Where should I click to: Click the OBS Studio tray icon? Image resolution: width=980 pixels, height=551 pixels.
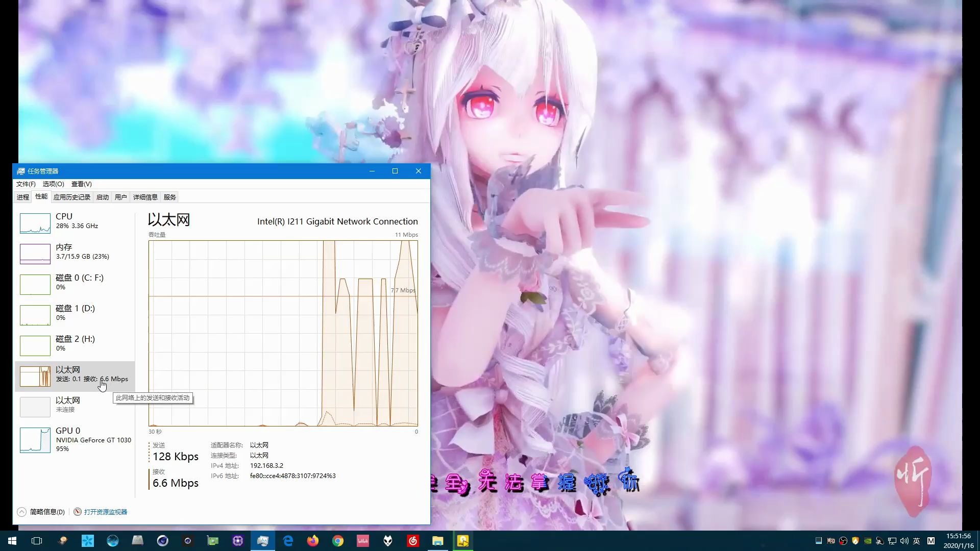click(x=843, y=541)
